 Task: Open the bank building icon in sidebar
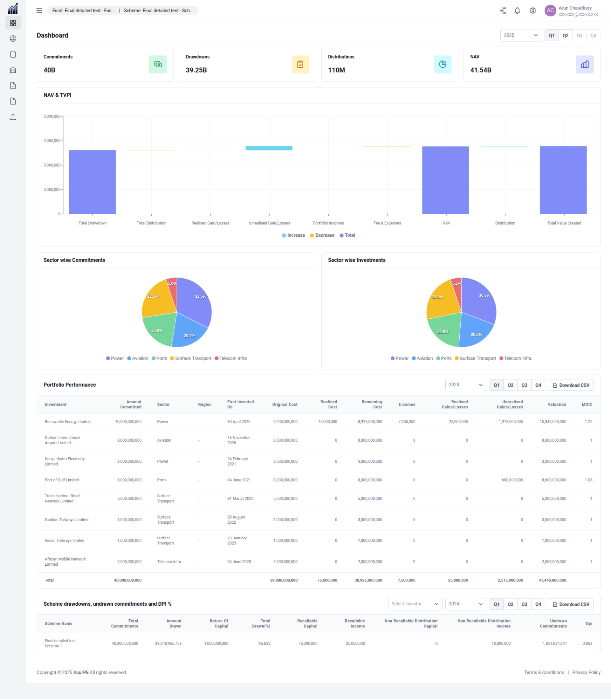(x=13, y=70)
